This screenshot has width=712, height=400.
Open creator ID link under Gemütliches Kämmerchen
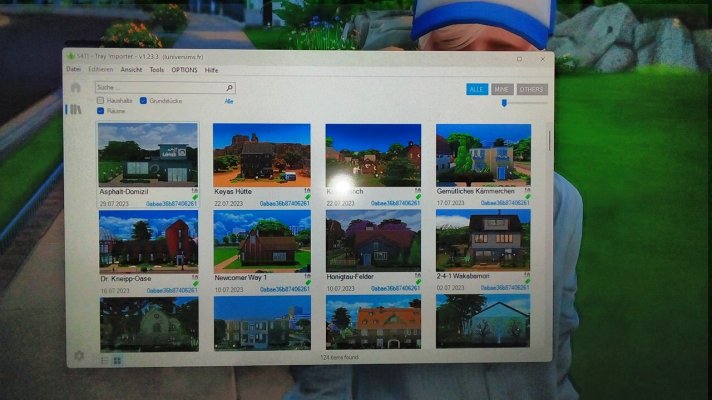click(x=505, y=202)
